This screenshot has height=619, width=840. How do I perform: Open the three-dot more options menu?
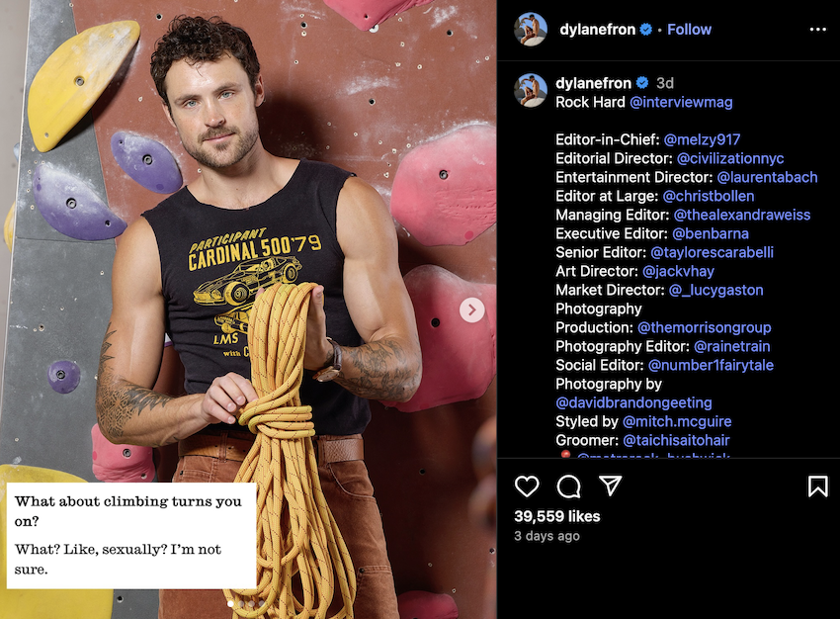pos(817,30)
